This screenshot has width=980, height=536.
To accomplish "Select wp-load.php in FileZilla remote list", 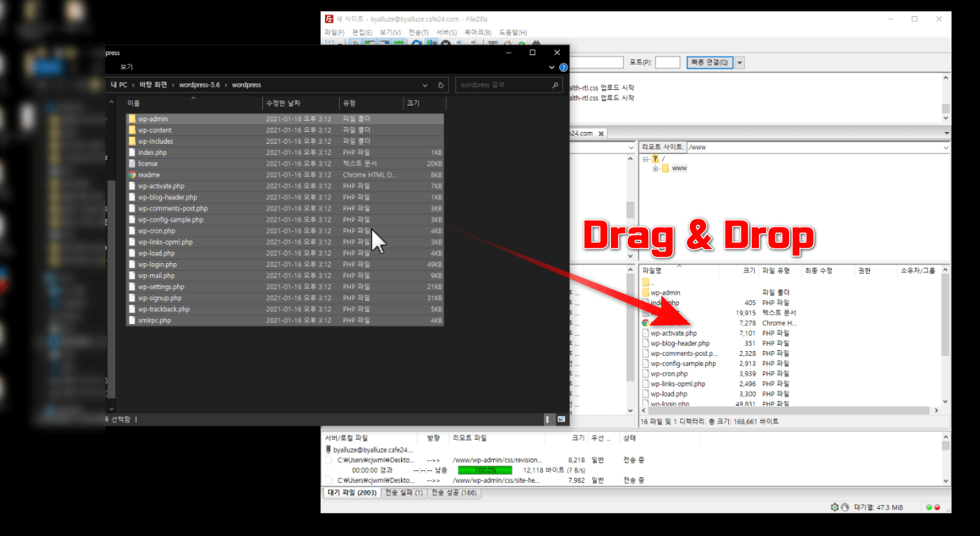I will (x=669, y=394).
